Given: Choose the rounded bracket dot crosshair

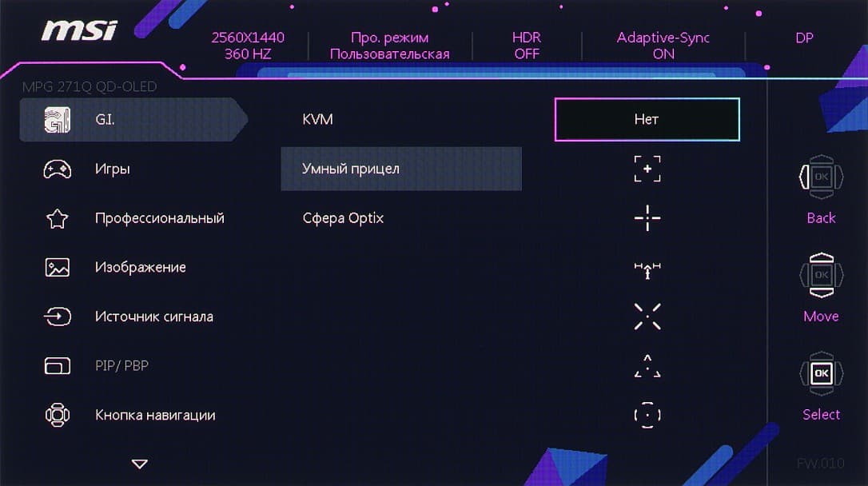Looking at the screenshot, I should click(647, 415).
